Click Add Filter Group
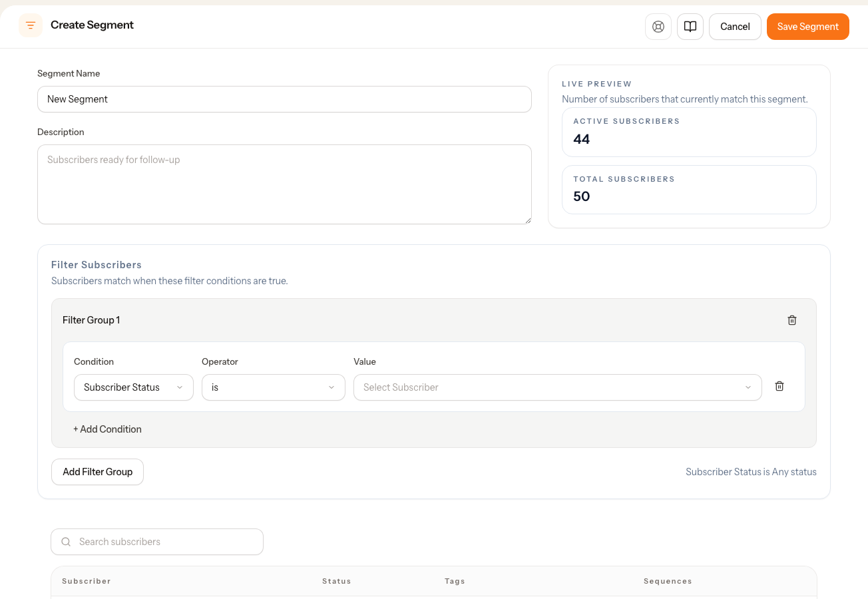The height and width of the screenshot is (599, 868). [x=97, y=472]
